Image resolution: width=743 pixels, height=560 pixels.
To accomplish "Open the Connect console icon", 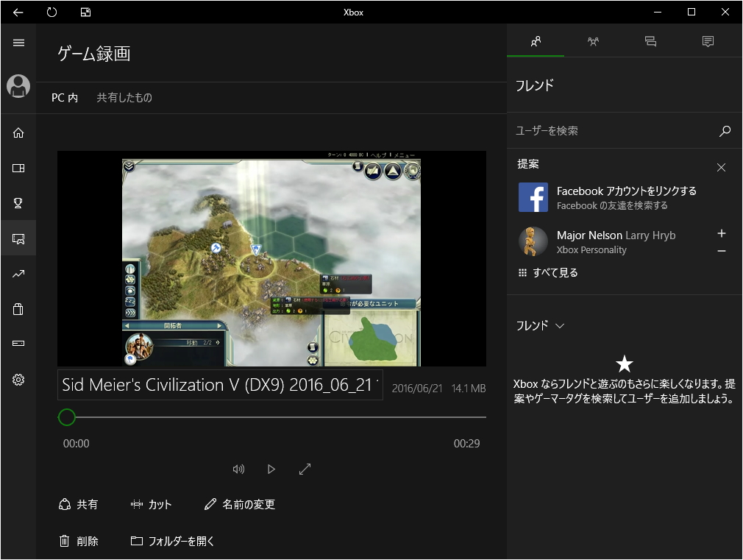I will point(18,343).
